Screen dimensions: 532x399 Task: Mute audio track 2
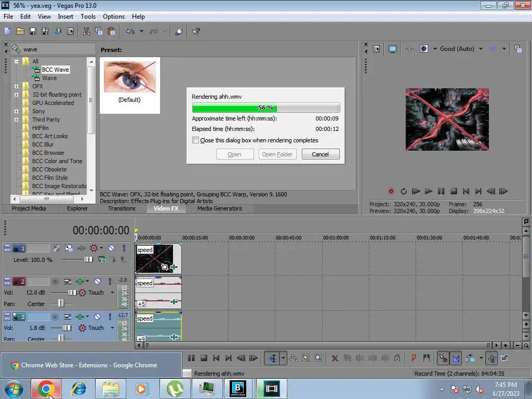(97, 281)
